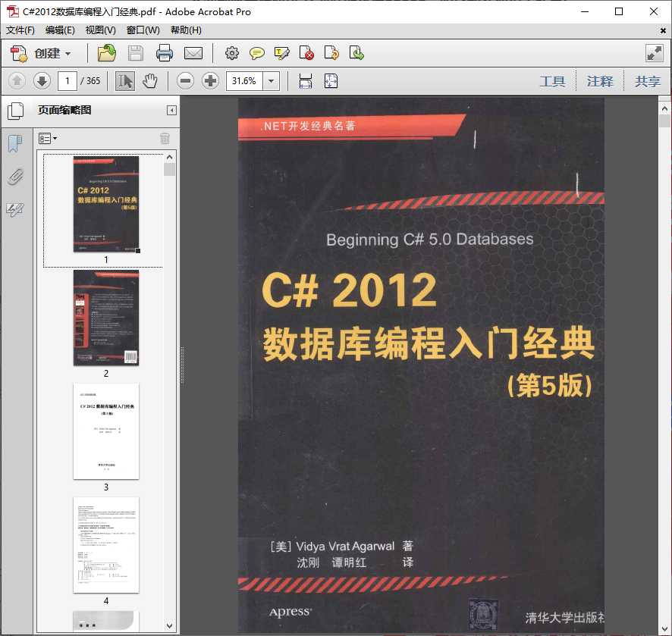The width and height of the screenshot is (672, 636).
Task: Open the zoom percentage dropdown
Action: click(270, 80)
